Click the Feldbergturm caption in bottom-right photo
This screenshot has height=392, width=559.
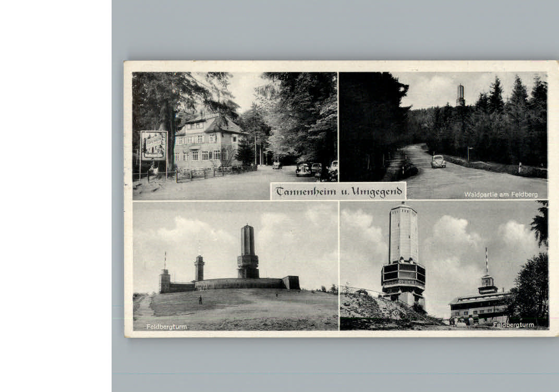pyautogui.click(x=513, y=325)
